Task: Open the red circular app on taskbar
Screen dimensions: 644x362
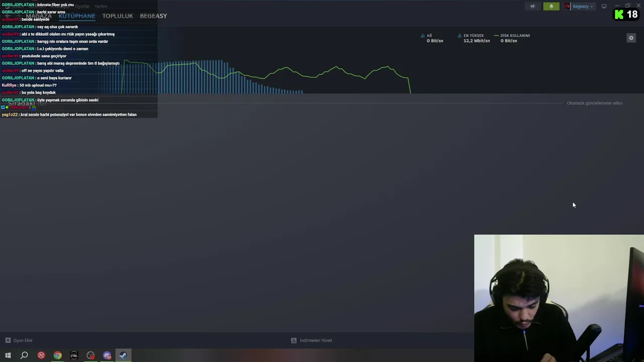Action: (41, 355)
